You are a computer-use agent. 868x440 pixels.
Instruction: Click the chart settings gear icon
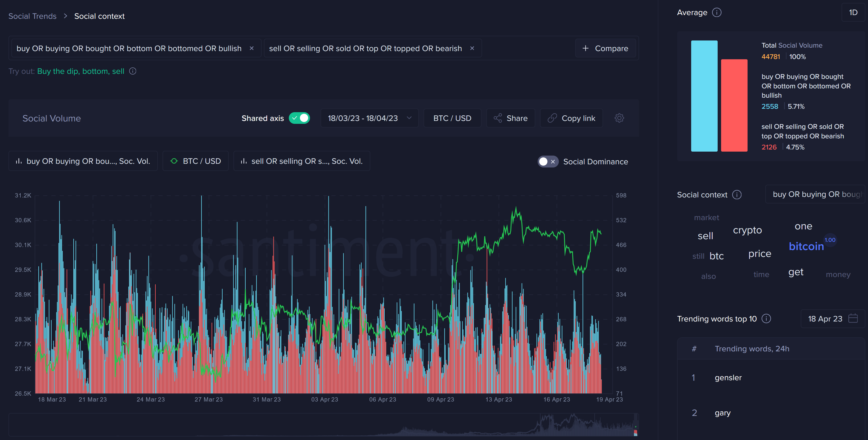pos(619,118)
